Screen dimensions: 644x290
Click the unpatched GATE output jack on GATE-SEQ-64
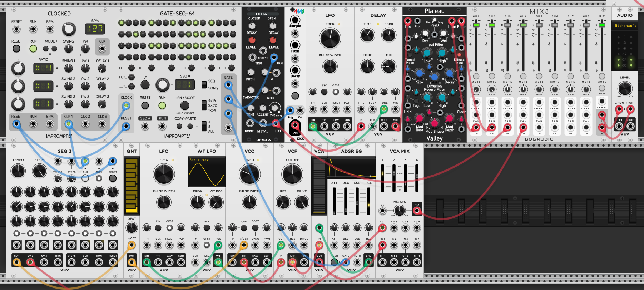point(228,128)
